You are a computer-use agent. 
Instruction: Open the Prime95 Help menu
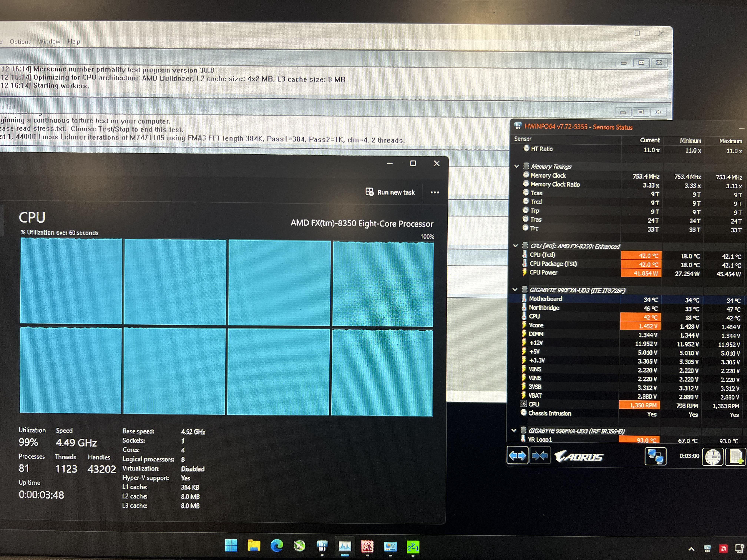click(74, 41)
